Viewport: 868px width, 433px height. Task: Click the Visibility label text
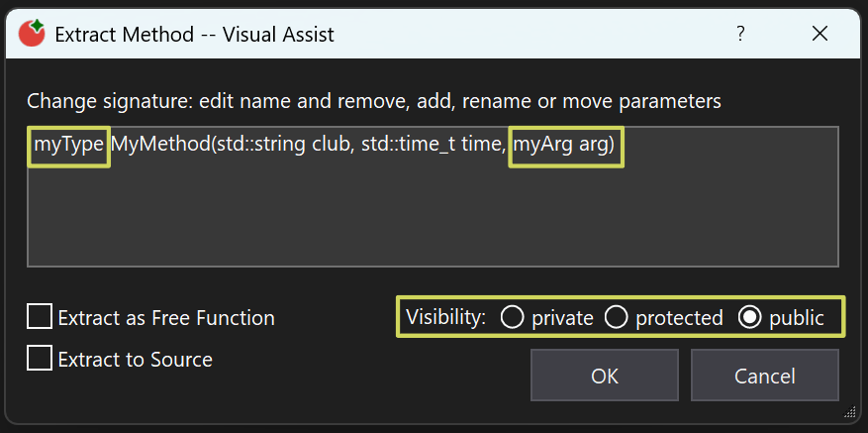click(445, 317)
